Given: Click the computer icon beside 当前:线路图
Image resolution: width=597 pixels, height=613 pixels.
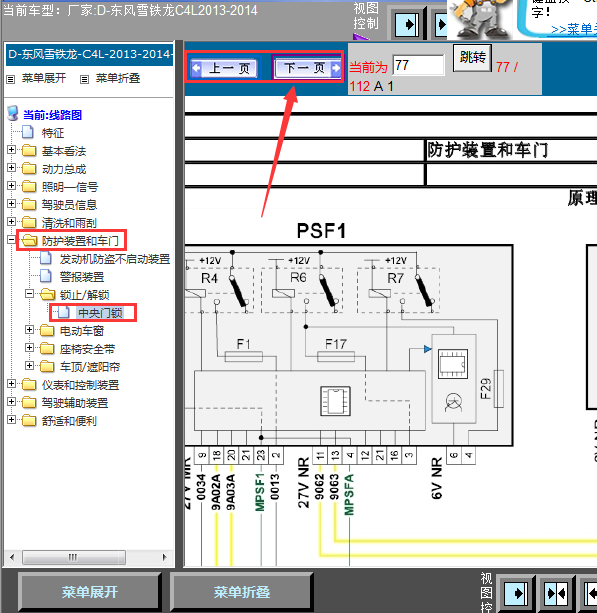Looking at the screenshot, I should [13, 113].
